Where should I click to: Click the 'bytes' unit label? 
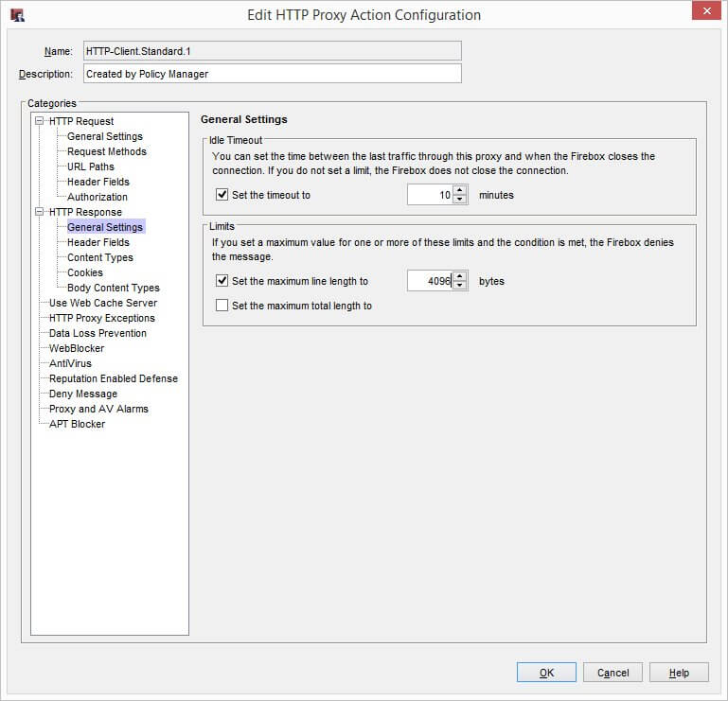491,281
